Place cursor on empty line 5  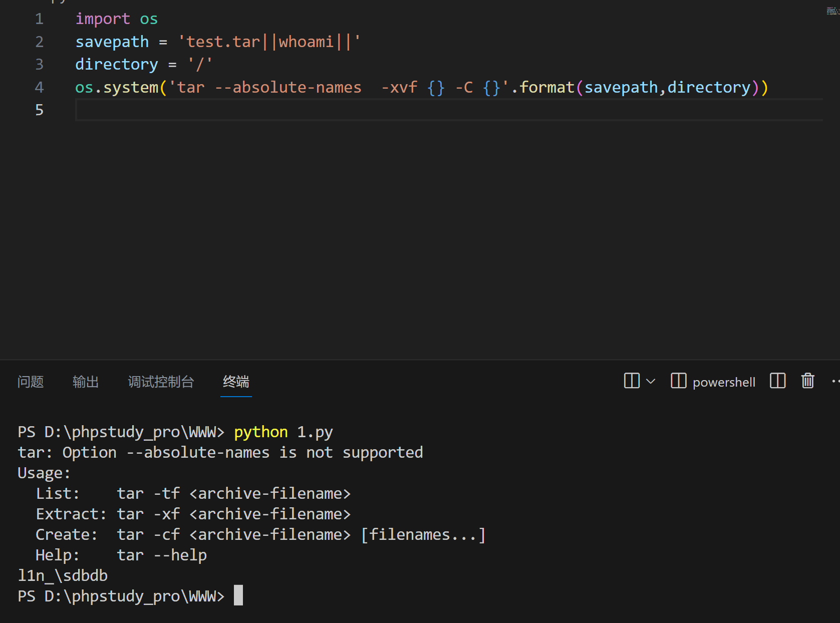tap(449, 110)
